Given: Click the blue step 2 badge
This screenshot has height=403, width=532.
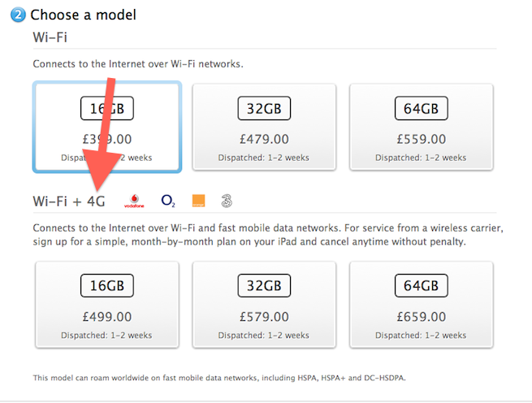Looking at the screenshot, I should (x=18, y=15).
